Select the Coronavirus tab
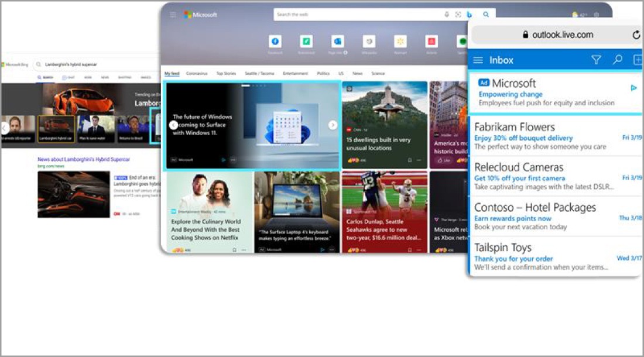 [197, 74]
